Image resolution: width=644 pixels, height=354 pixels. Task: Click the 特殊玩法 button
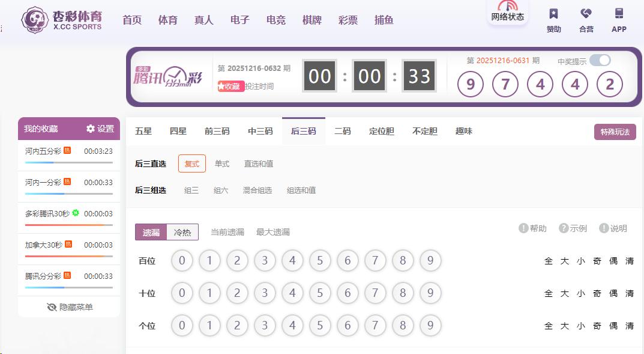[615, 132]
